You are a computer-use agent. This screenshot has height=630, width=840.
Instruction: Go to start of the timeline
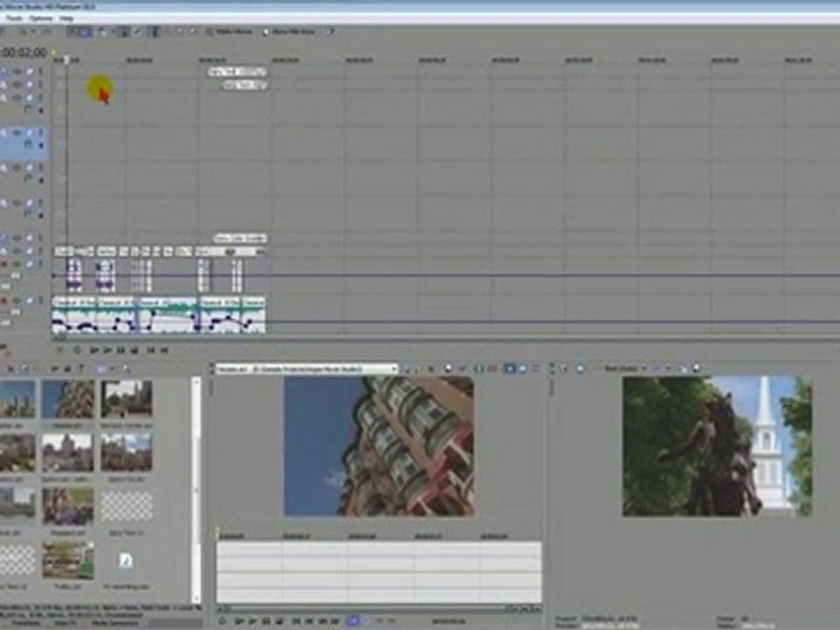(151, 350)
